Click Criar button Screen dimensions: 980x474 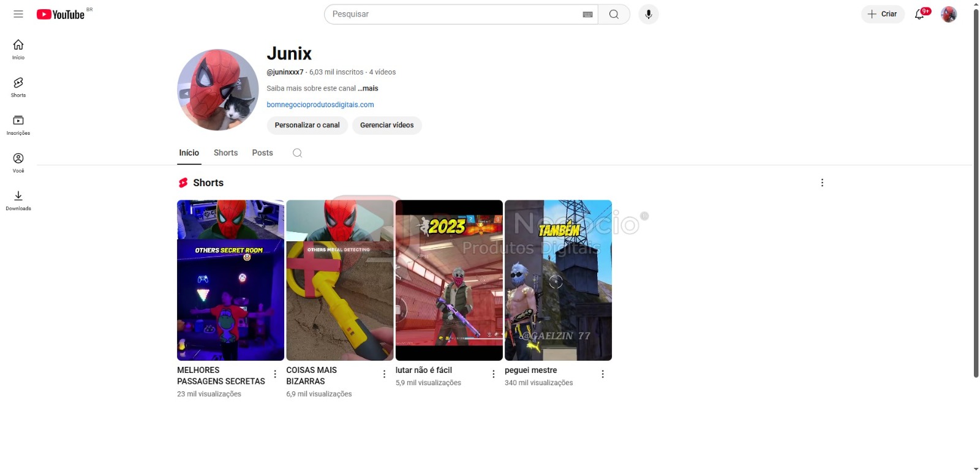point(883,14)
